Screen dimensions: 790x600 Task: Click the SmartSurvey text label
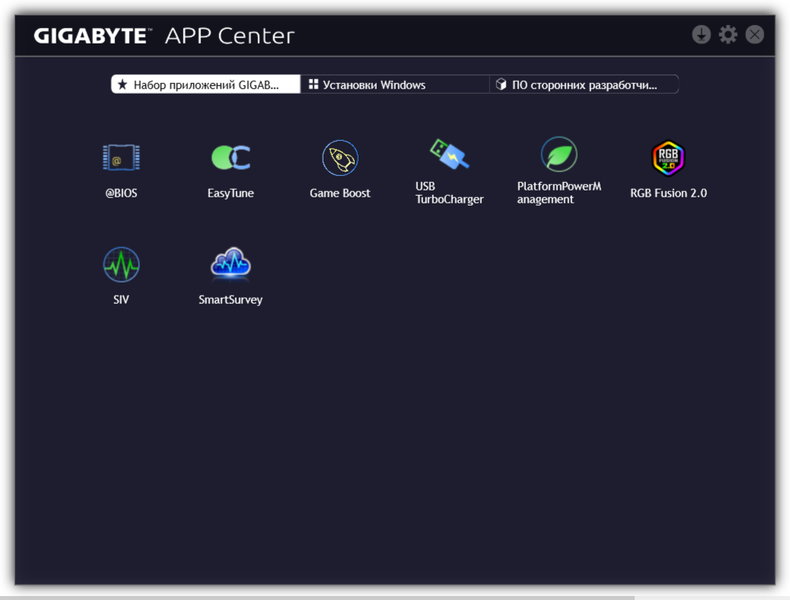click(x=231, y=299)
